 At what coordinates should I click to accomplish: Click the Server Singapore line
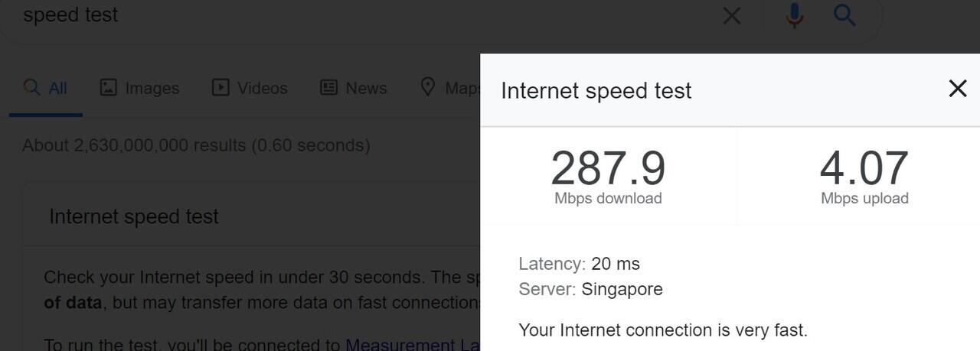pos(590,289)
